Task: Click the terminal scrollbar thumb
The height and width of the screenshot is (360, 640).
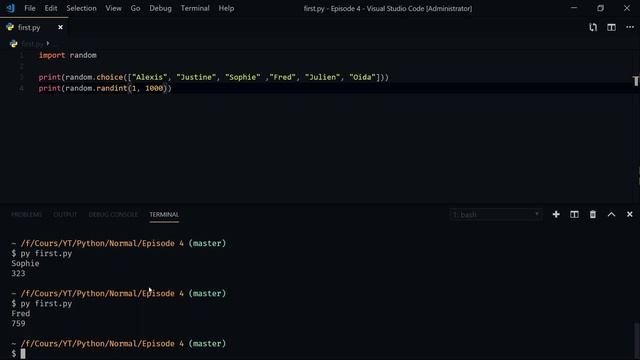Action: tap(636, 341)
